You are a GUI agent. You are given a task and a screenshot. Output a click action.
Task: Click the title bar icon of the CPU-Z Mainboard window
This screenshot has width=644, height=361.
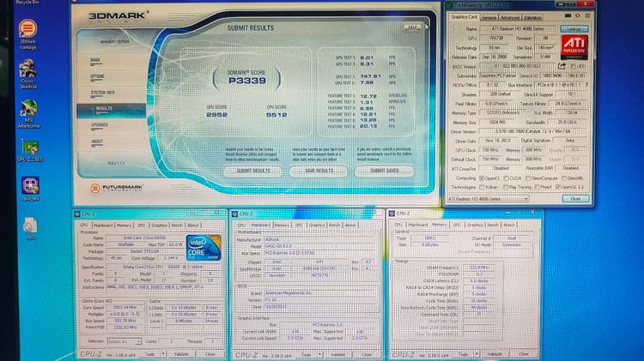click(x=234, y=214)
